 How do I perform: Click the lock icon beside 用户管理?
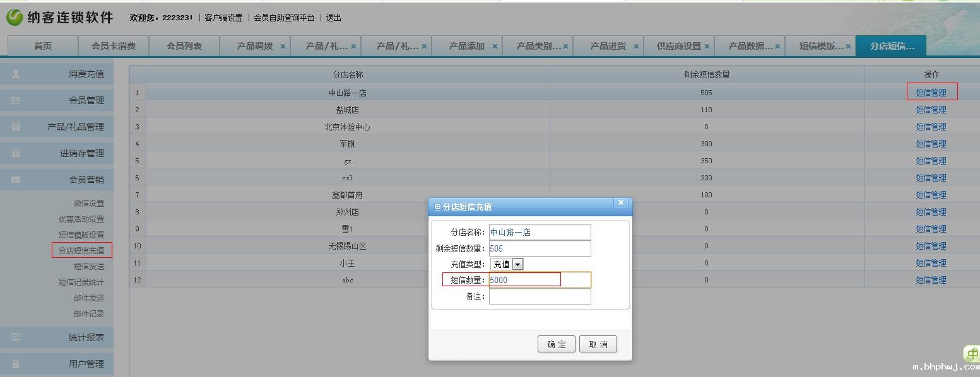tap(16, 364)
